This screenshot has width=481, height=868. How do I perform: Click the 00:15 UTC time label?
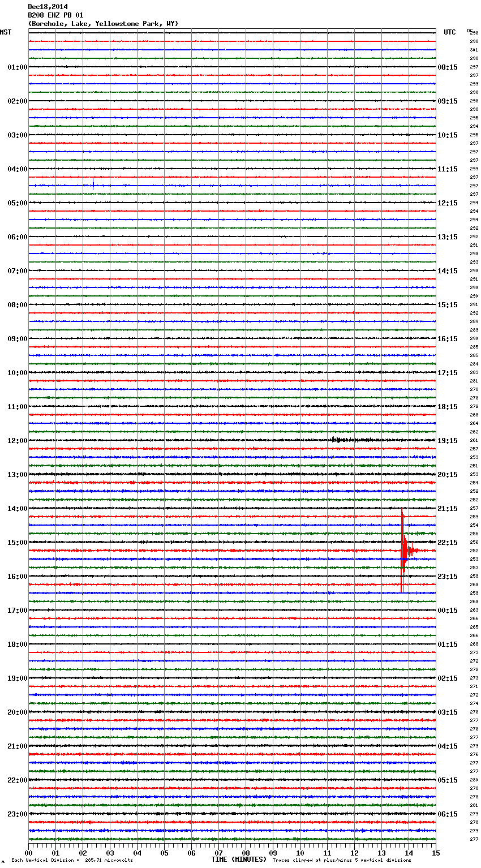(448, 611)
